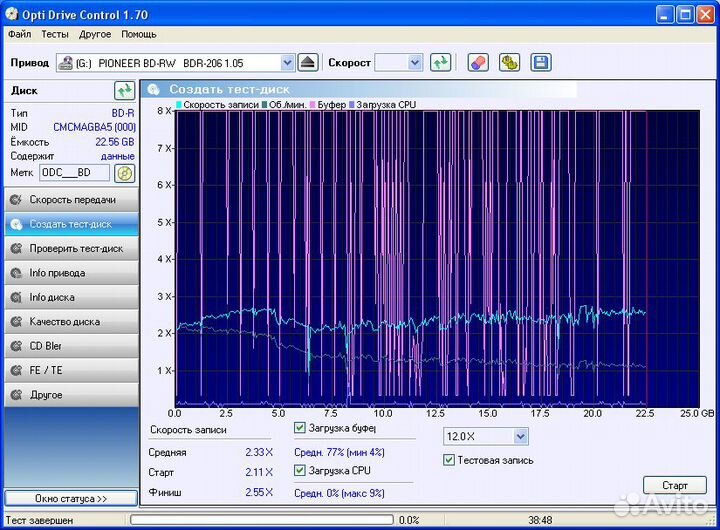Disable the Тестовая запись checkbox
The height and width of the screenshot is (530, 720).
(x=449, y=460)
